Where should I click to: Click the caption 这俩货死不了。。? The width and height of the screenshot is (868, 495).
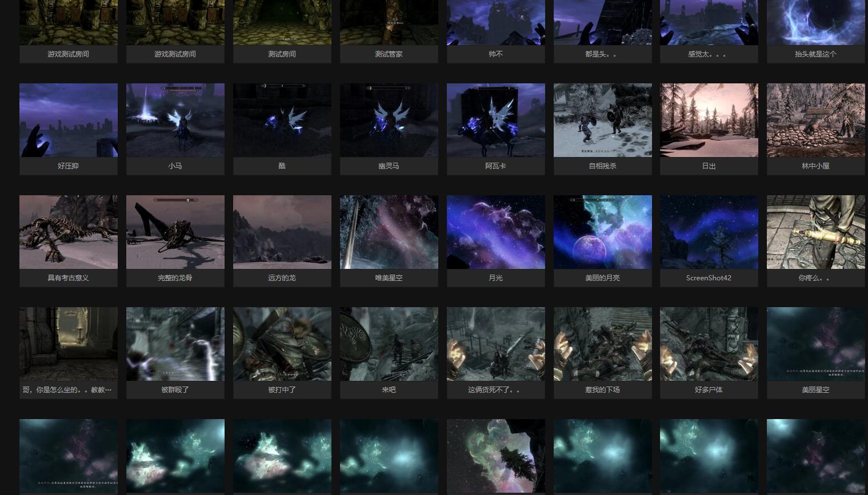point(494,390)
